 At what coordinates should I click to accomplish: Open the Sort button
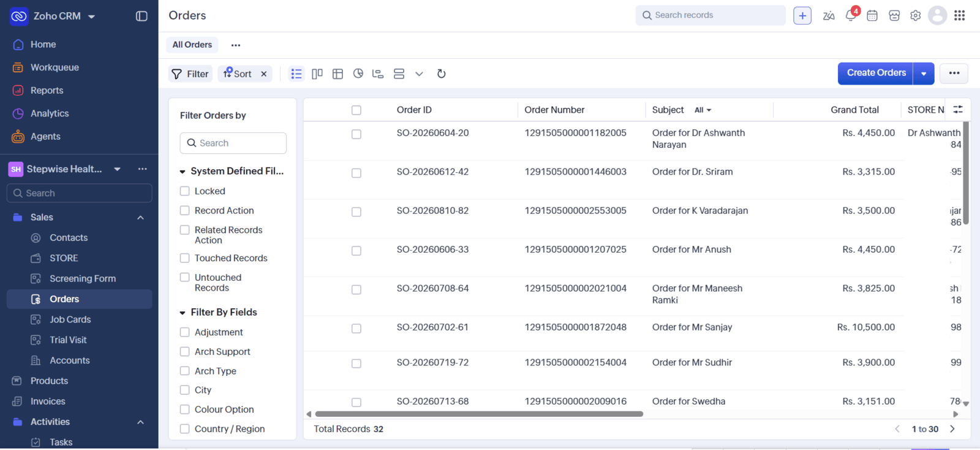coord(238,74)
